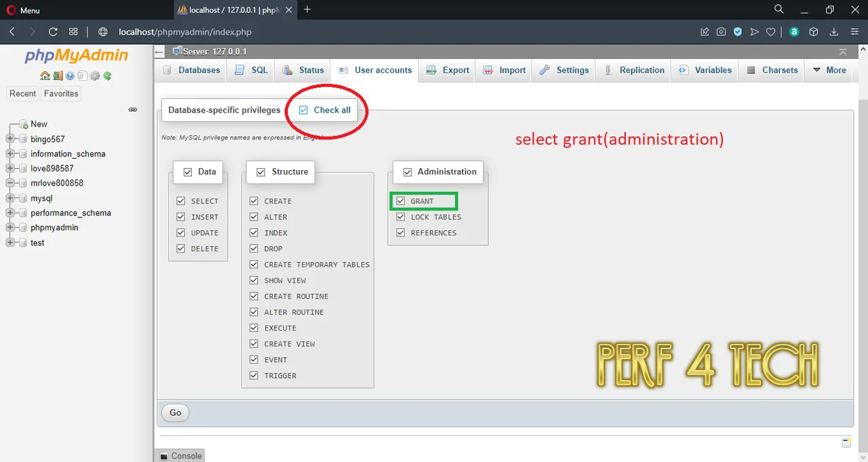Uncheck the CREATE TEMPORARY TABLES privilege
Image resolution: width=868 pixels, height=462 pixels.
[254, 264]
